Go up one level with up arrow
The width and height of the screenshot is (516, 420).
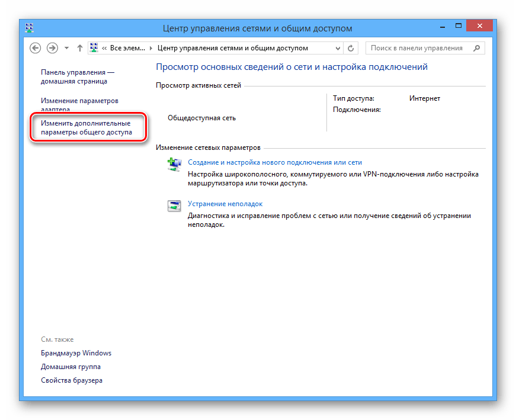click(80, 48)
